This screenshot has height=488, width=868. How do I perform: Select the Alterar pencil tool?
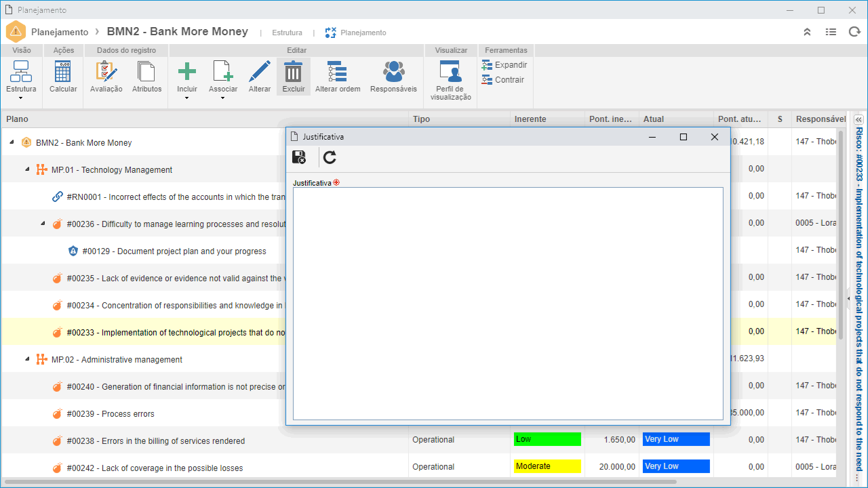[260, 72]
